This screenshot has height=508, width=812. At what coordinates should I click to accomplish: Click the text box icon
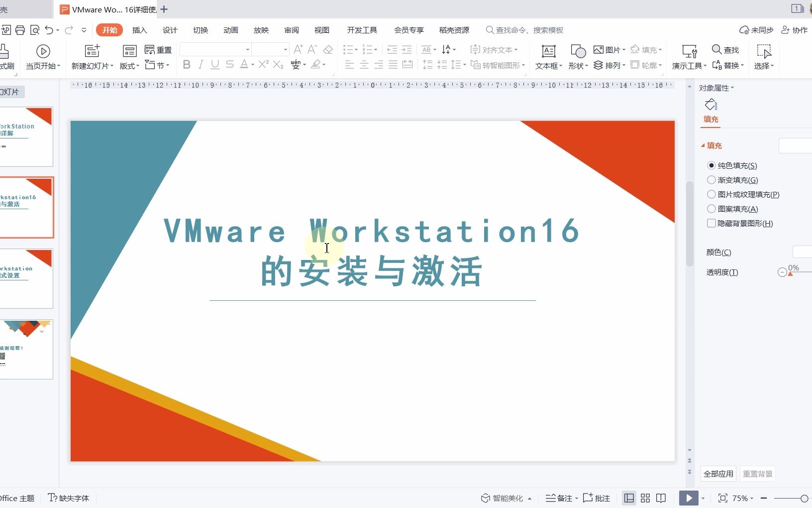coord(548,51)
